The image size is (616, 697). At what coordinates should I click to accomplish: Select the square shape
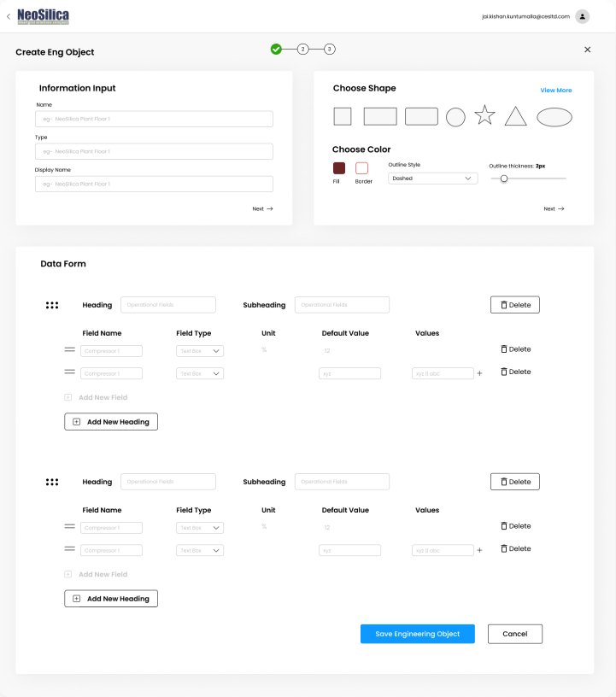[x=343, y=116]
